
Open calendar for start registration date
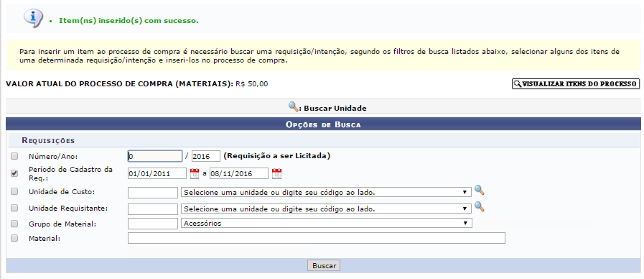195,173
